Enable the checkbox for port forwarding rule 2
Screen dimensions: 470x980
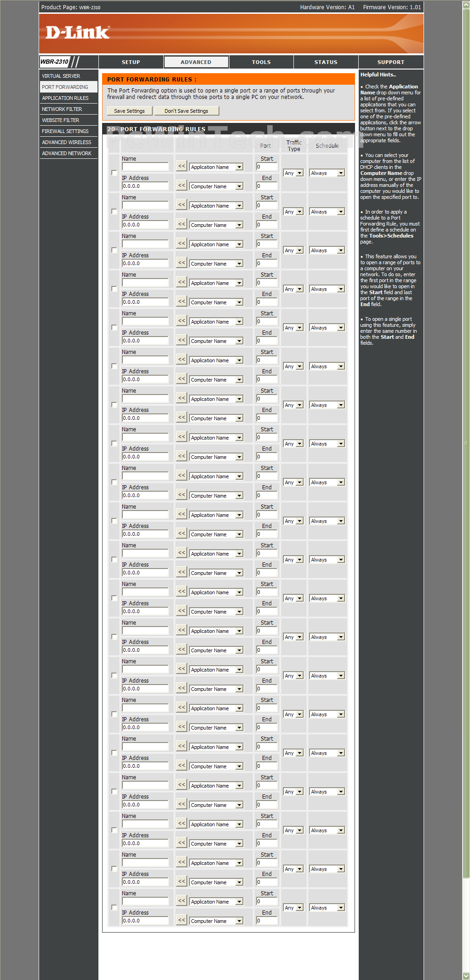tap(114, 211)
